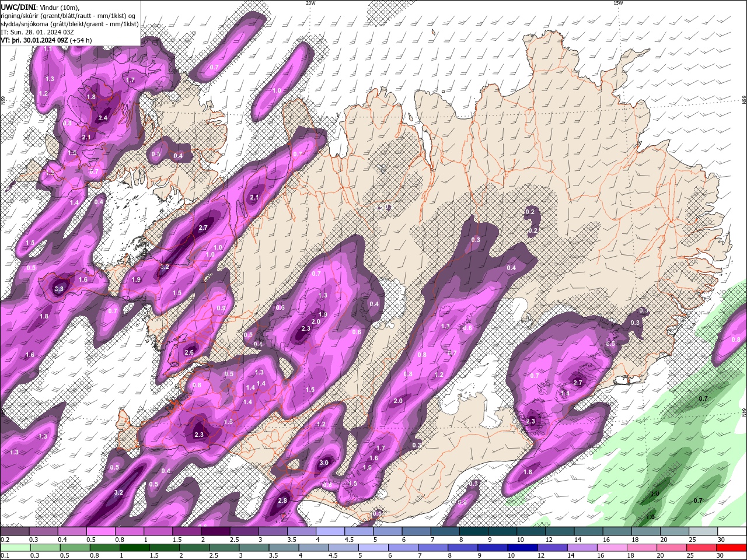Click the 'slydda/snjókoma' description line in the header
This screenshot has height=560, width=747.
(x=69, y=24)
